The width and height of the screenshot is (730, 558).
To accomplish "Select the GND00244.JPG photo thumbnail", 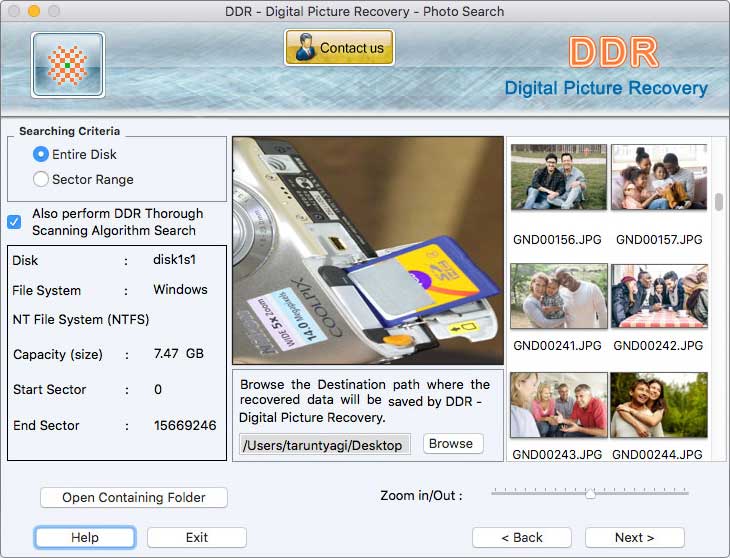I will pyautogui.click(x=659, y=405).
